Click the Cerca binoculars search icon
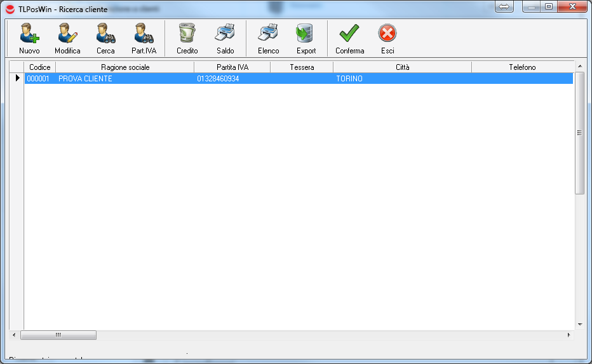Screen dimensions: 592x364 (x=105, y=33)
